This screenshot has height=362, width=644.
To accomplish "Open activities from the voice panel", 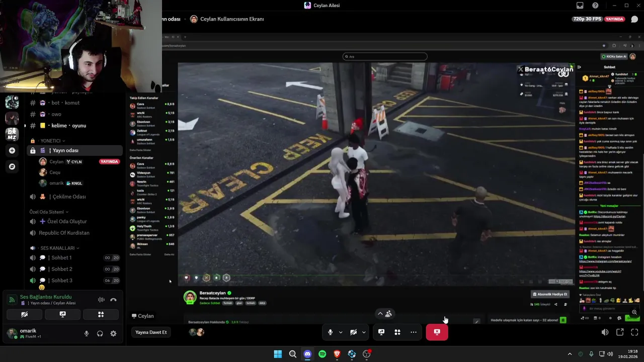I will (101, 314).
